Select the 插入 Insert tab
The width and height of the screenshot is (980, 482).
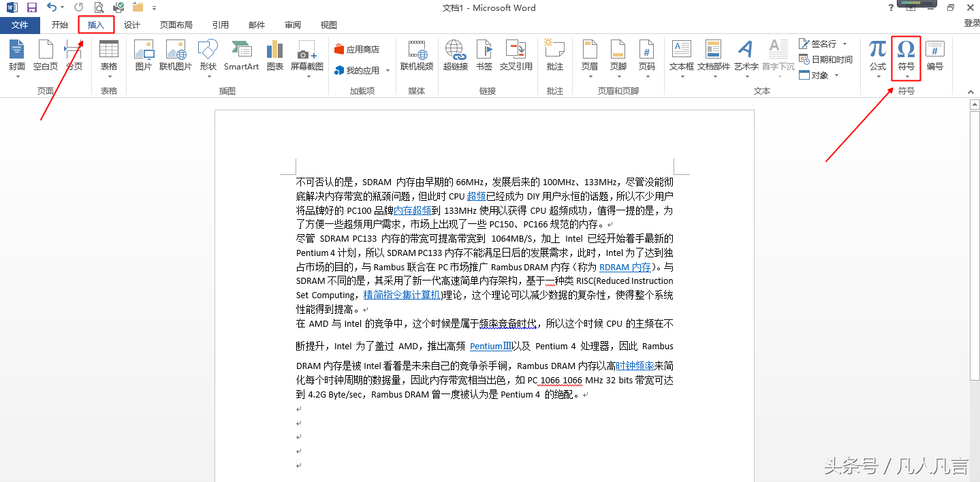pyautogui.click(x=96, y=25)
